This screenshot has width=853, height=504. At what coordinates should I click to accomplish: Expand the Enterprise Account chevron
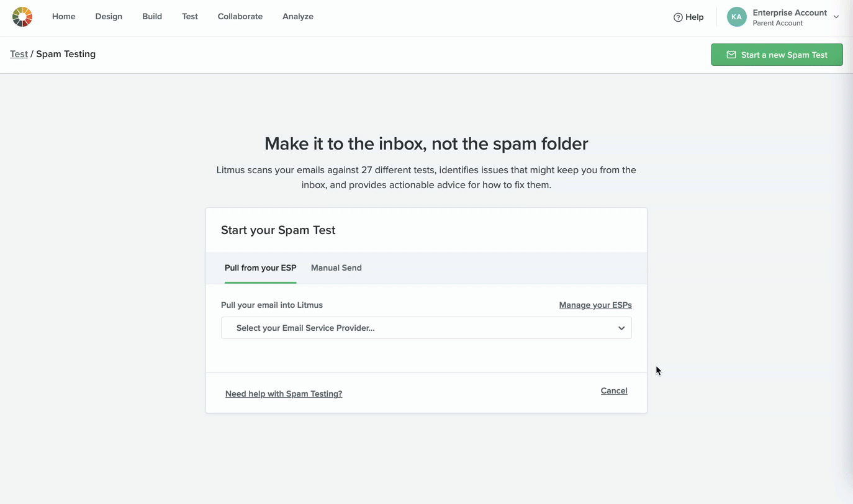click(836, 17)
